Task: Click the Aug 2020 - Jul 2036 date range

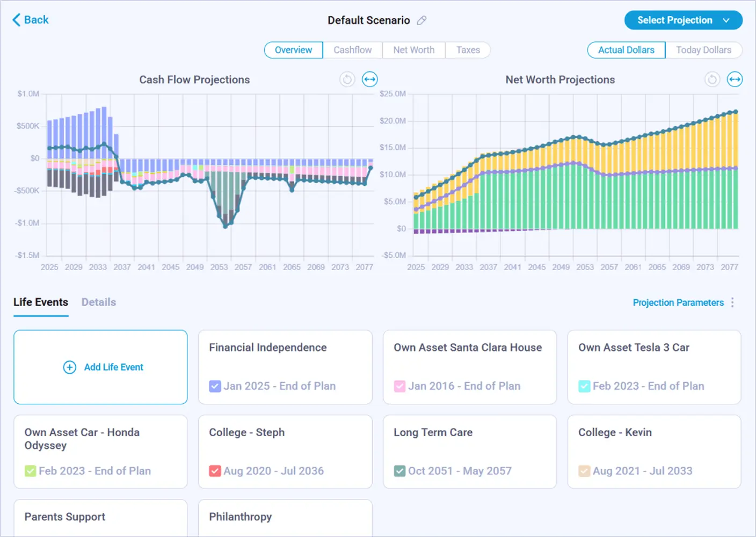Action: point(273,471)
